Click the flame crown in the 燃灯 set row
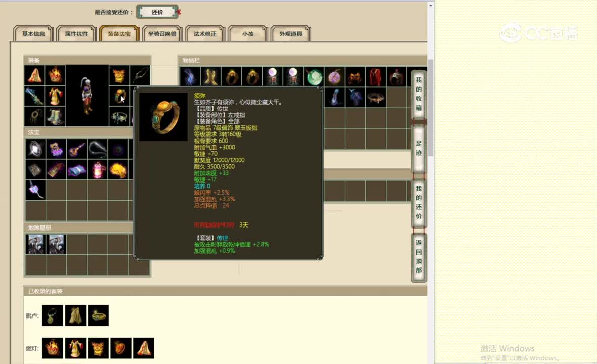The image size is (597, 364). [53, 348]
